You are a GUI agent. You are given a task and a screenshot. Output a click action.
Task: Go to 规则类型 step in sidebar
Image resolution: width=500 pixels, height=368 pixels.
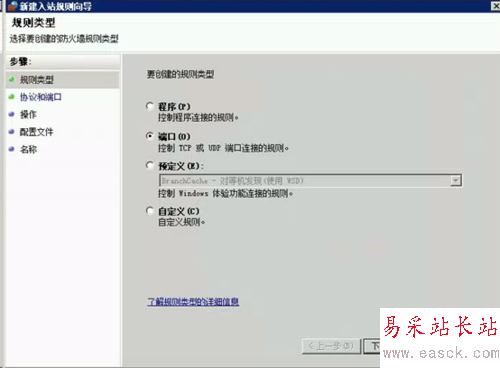pos(37,80)
